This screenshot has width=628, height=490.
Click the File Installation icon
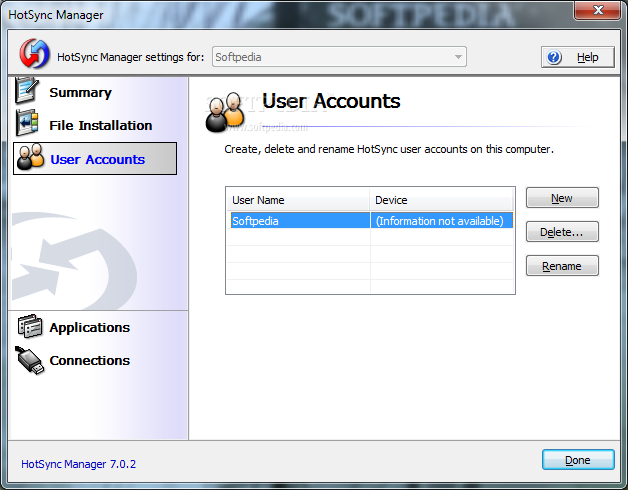pos(27,123)
